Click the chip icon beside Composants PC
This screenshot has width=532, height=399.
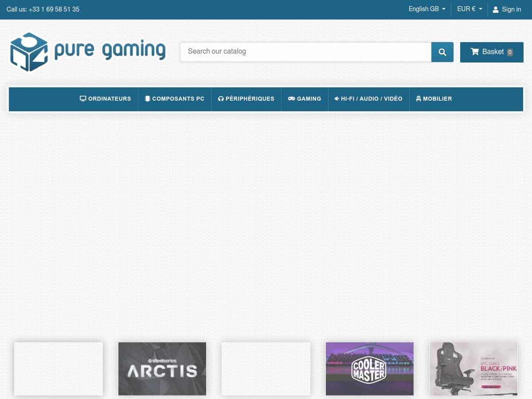click(x=148, y=98)
